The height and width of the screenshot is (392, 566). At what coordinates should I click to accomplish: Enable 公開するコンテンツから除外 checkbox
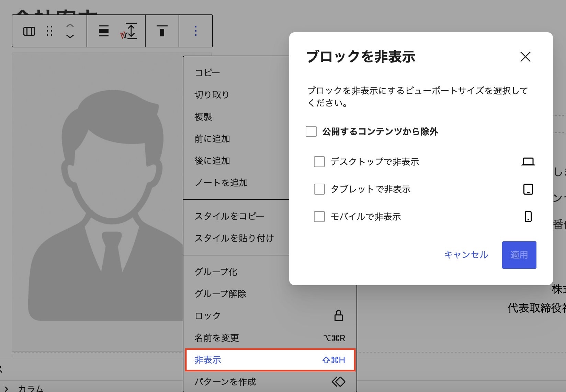(x=311, y=131)
